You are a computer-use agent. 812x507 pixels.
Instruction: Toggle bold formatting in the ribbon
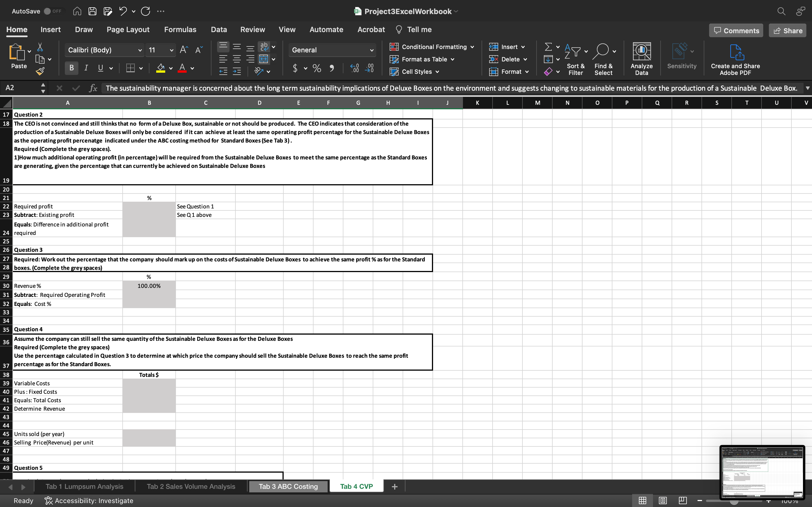click(x=71, y=68)
